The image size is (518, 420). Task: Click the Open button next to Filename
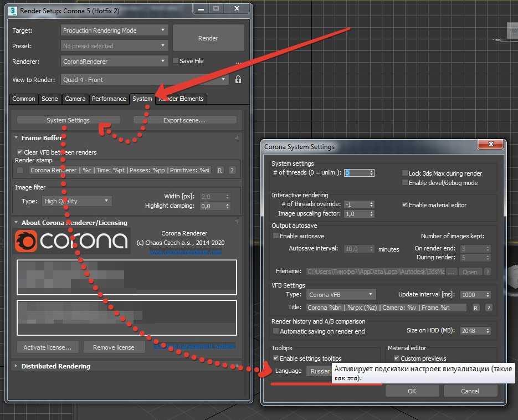click(x=470, y=272)
